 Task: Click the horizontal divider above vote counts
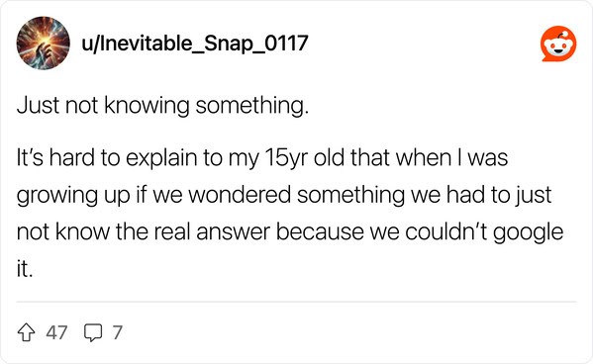297,302
